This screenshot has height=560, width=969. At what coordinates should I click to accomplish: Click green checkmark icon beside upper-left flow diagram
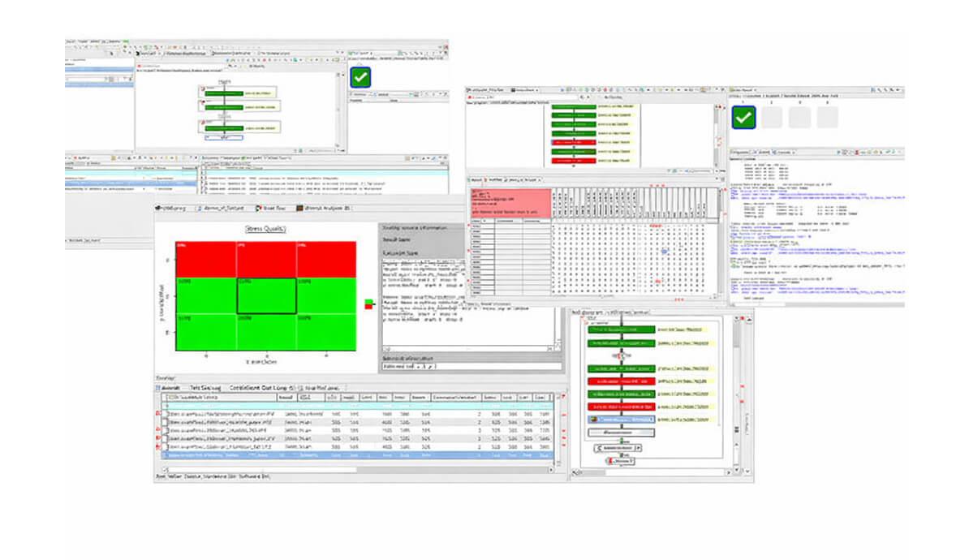pos(361,78)
